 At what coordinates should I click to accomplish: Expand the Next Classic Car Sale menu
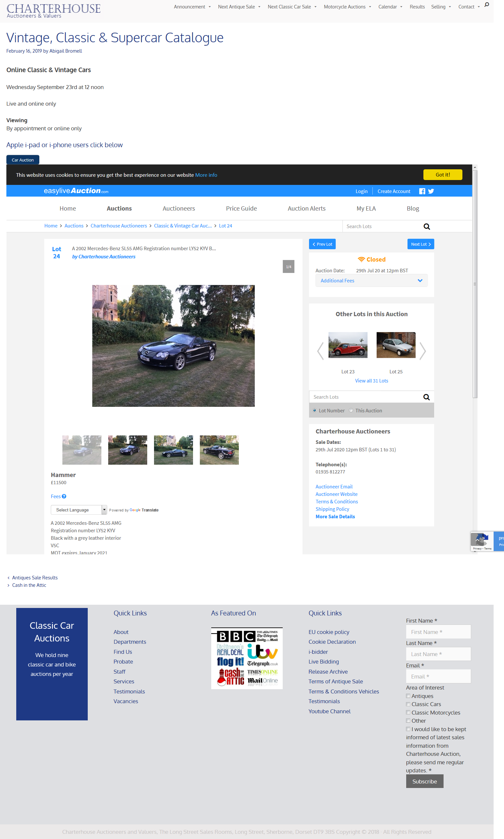[x=292, y=7]
